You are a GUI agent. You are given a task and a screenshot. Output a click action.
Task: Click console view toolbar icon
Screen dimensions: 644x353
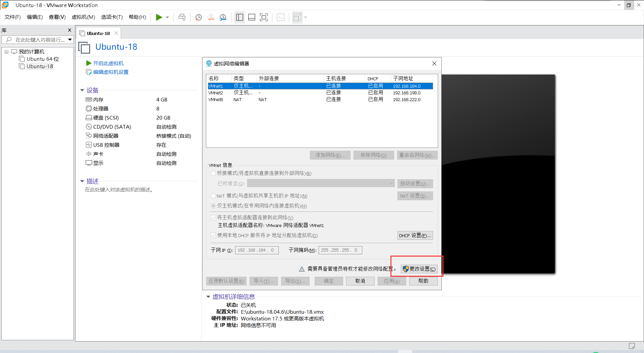[x=281, y=17]
